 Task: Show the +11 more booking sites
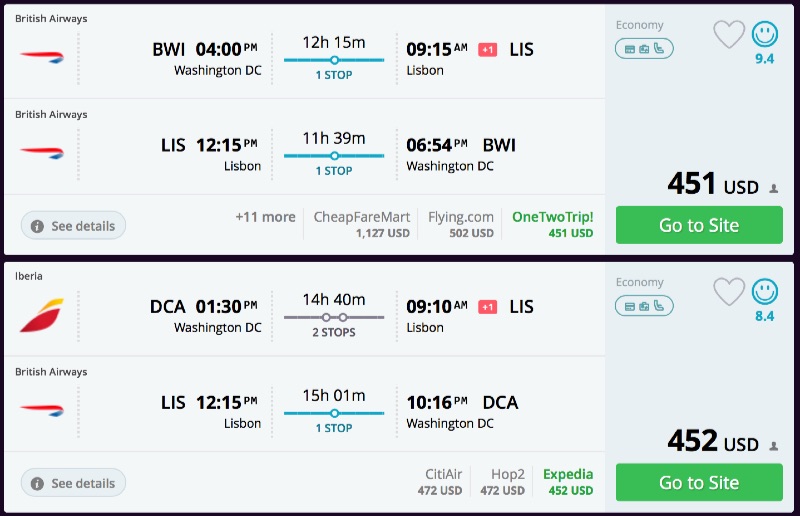(x=265, y=217)
